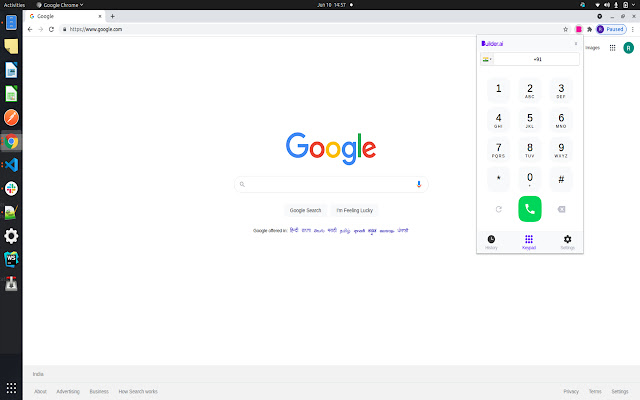Image resolution: width=640 pixels, height=400 pixels.
Task: Open a new tab with the plus button
Action: point(112,16)
